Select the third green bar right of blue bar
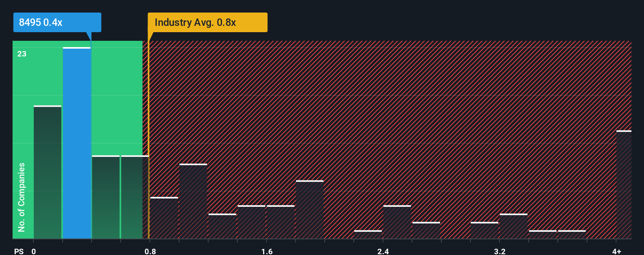Image resolution: width=644 pixels, height=255 pixels. [106, 197]
